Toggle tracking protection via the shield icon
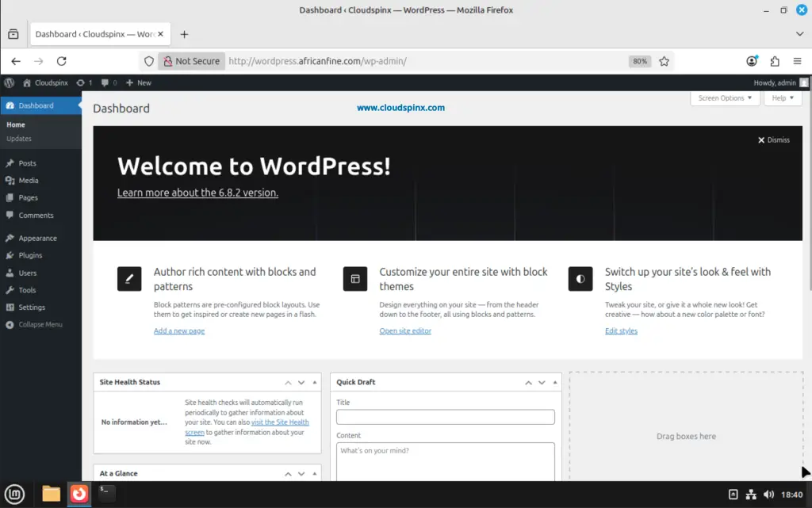This screenshot has width=812, height=508. (148, 60)
